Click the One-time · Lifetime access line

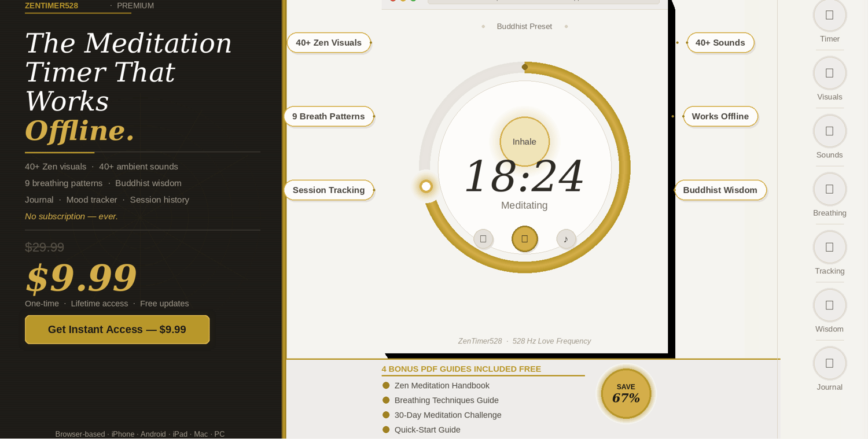106,304
